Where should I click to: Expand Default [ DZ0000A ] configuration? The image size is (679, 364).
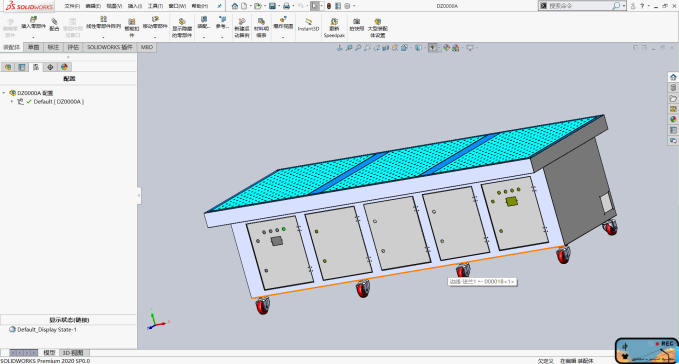tap(12, 102)
